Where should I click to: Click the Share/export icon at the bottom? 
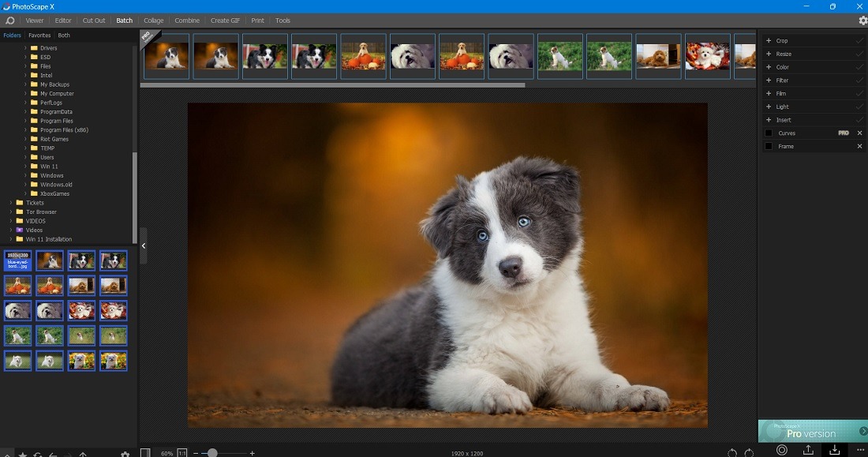point(807,450)
